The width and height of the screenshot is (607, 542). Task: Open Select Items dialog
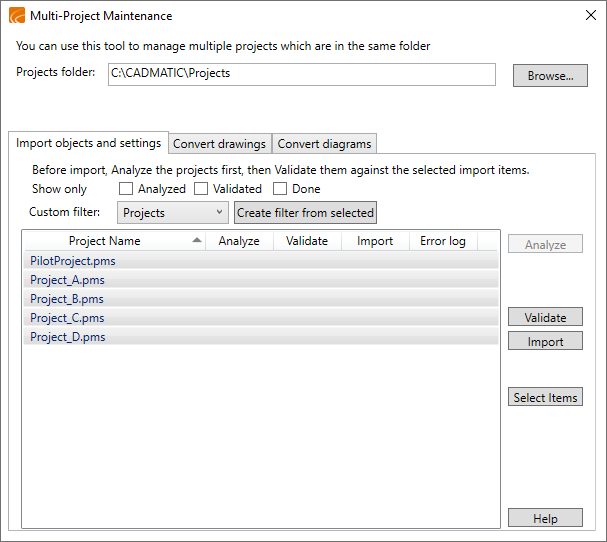click(545, 398)
